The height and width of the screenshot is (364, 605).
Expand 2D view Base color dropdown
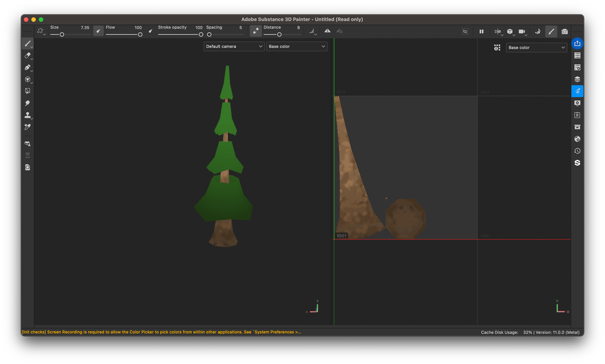click(536, 47)
